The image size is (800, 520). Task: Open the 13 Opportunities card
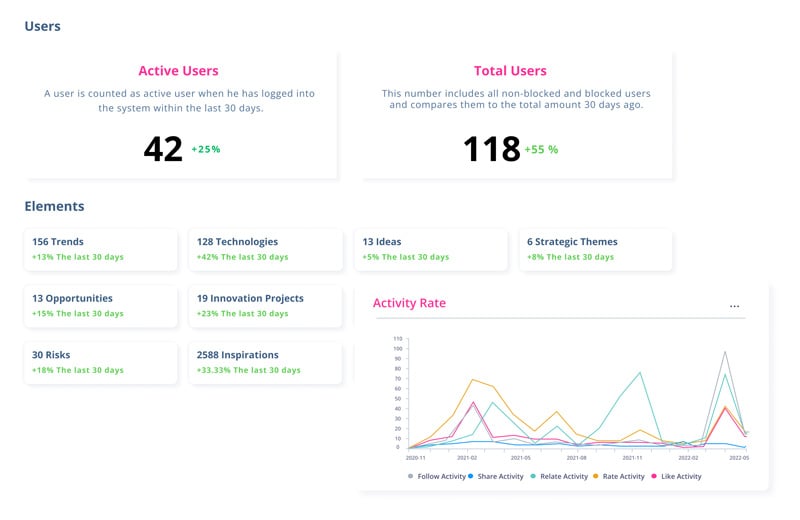click(101, 306)
